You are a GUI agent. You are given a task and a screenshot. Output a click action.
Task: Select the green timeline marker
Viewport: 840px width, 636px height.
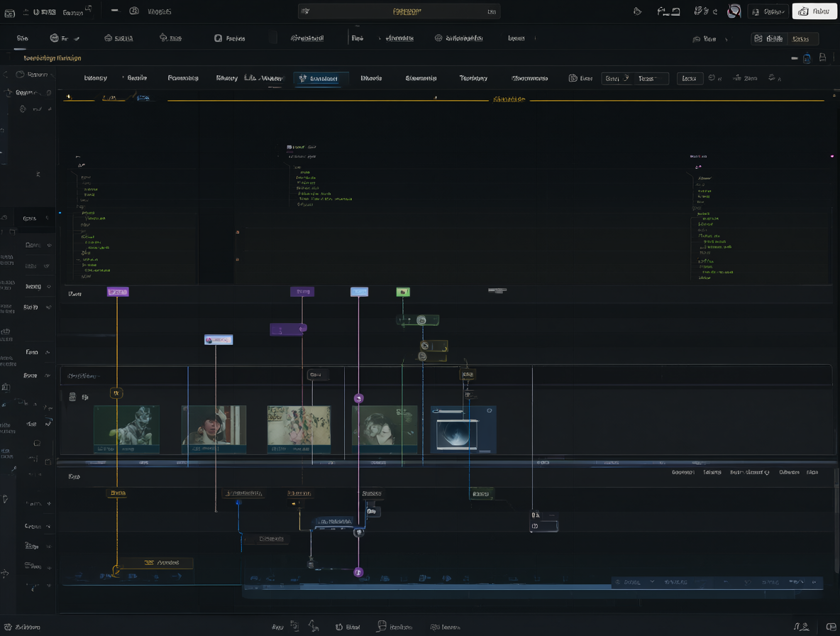[x=403, y=292]
